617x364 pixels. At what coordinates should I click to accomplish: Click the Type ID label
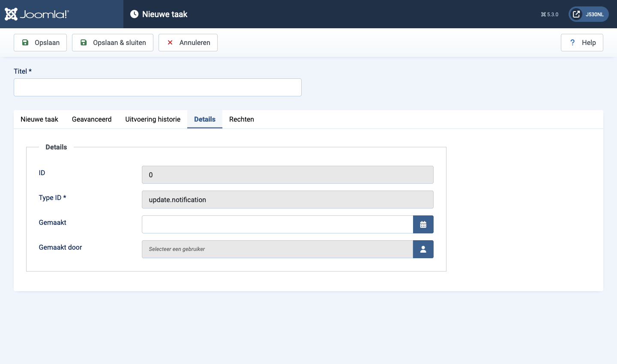point(52,197)
